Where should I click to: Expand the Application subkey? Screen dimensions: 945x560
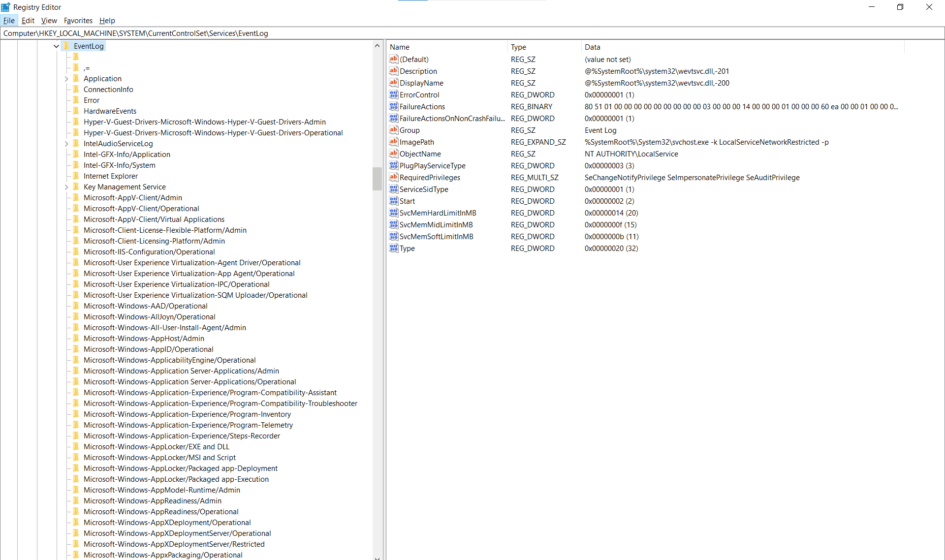click(x=66, y=79)
